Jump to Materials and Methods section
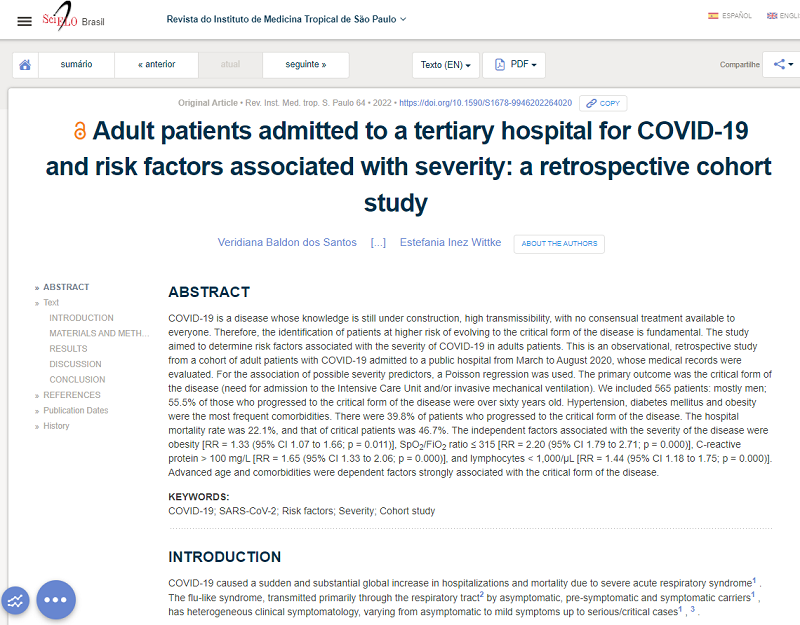 [x=99, y=333]
